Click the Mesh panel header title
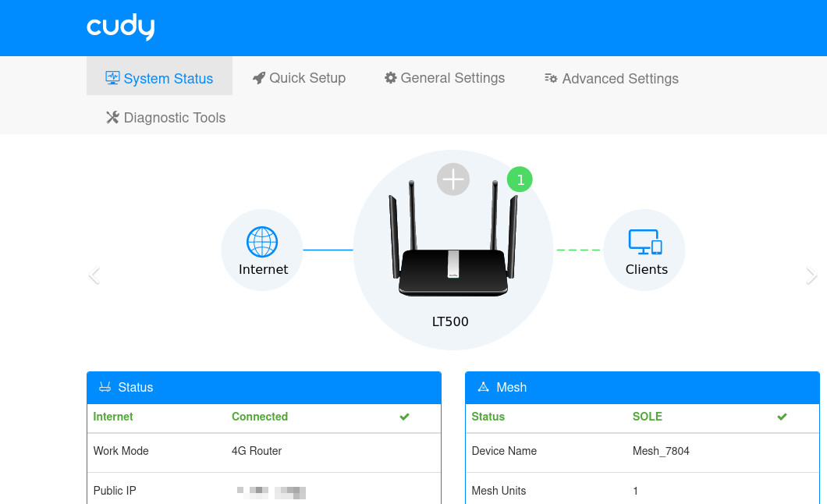The image size is (827, 504). [x=512, y=388]
